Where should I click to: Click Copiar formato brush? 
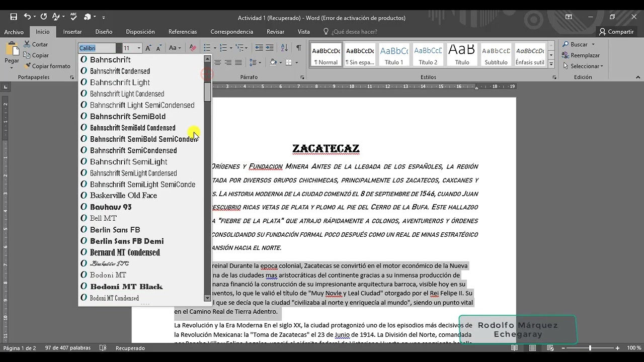pyautogui.click(x=47, y=66)
